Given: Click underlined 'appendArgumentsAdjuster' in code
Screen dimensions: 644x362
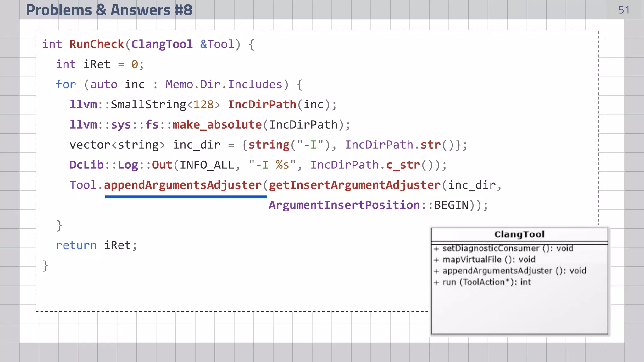Looking at the screenshot, I should (x=183, y=185).
